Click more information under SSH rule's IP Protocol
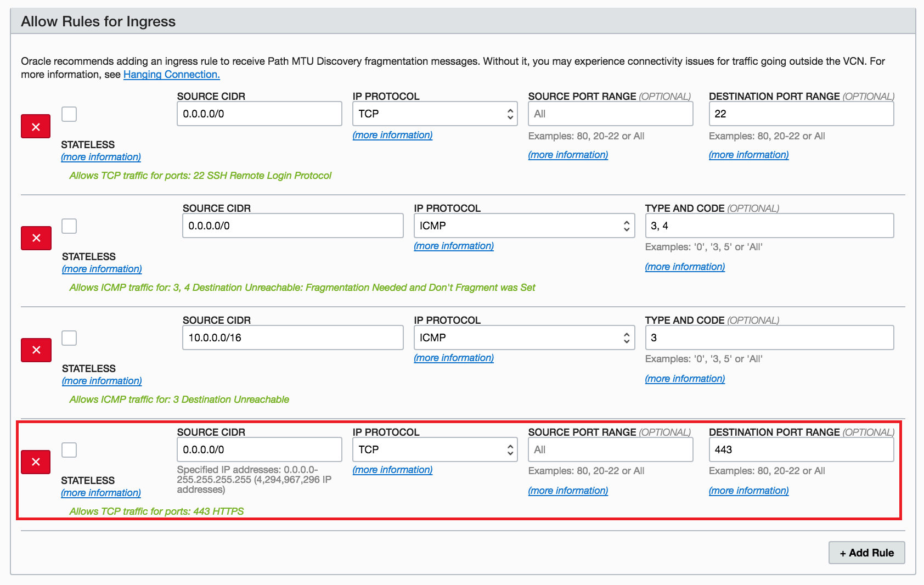Viewport: 924px width, 585px height. 392,135
